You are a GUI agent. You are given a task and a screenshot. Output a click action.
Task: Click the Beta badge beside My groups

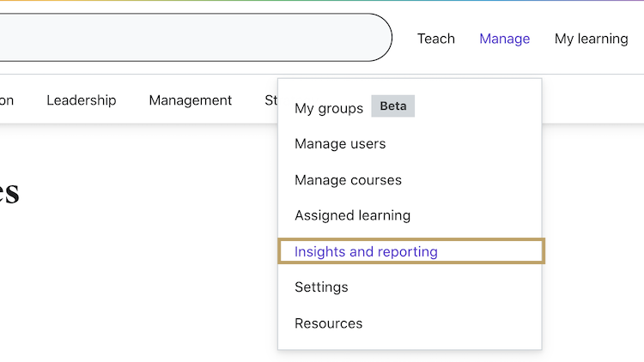click(392, 107)
